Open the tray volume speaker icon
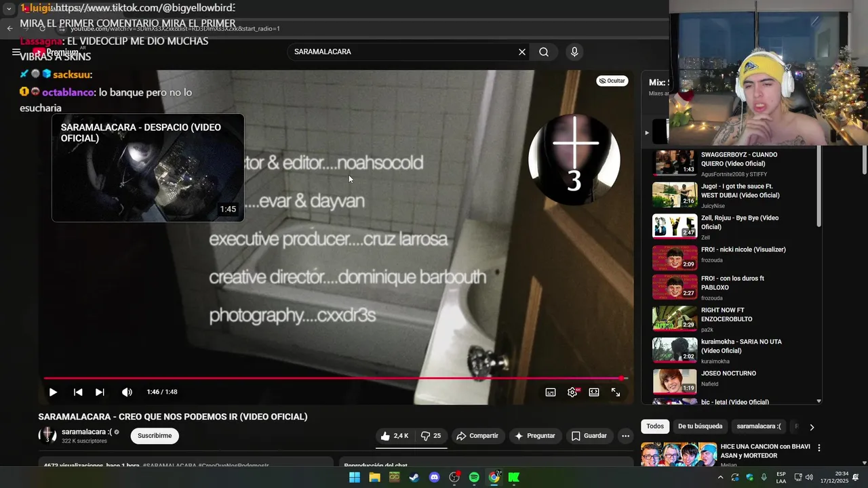This screenshot has width=868, height=488. (x=809, y=477)
